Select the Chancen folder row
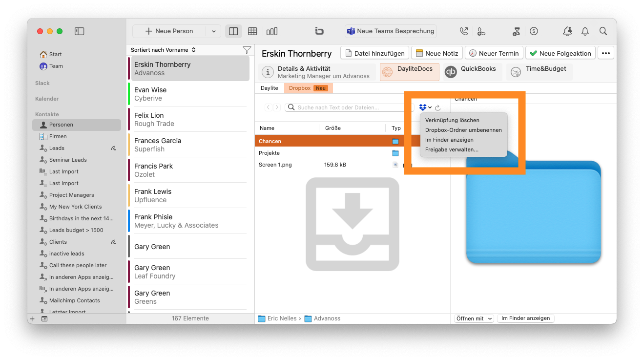This screenshot has width=644, height=360. click(x=337, y=141)
